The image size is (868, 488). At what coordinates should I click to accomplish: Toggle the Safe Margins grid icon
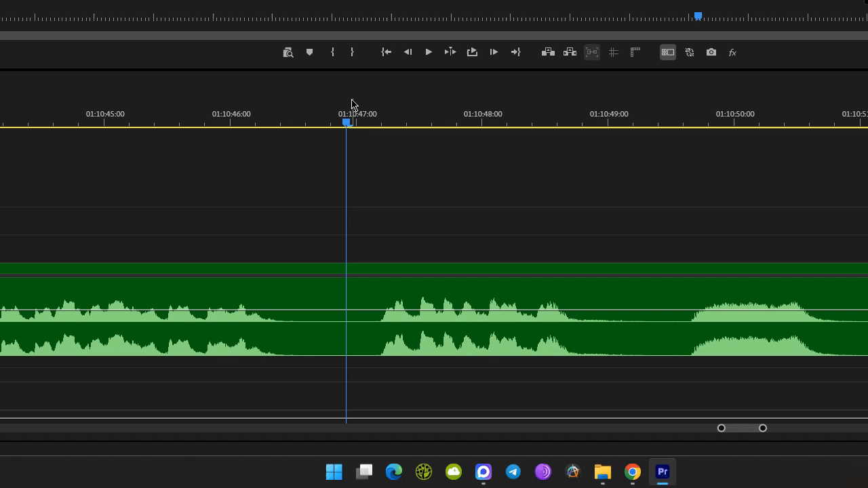click(x=614, y=52)
